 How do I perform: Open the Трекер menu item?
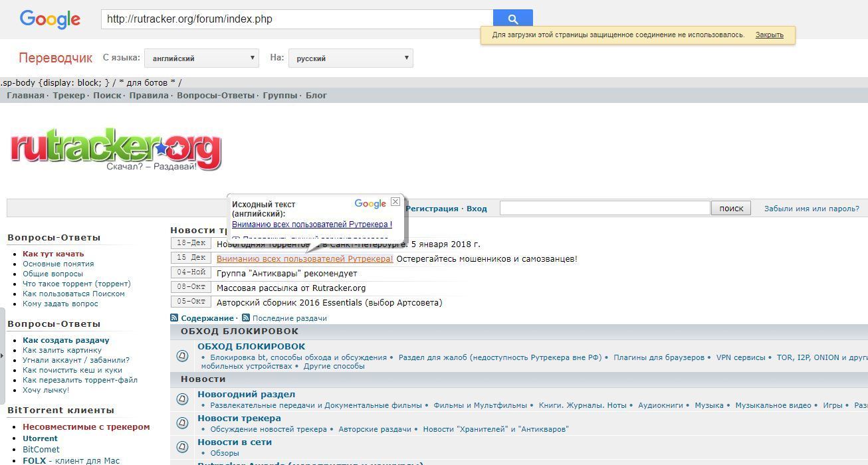point(69,96)
